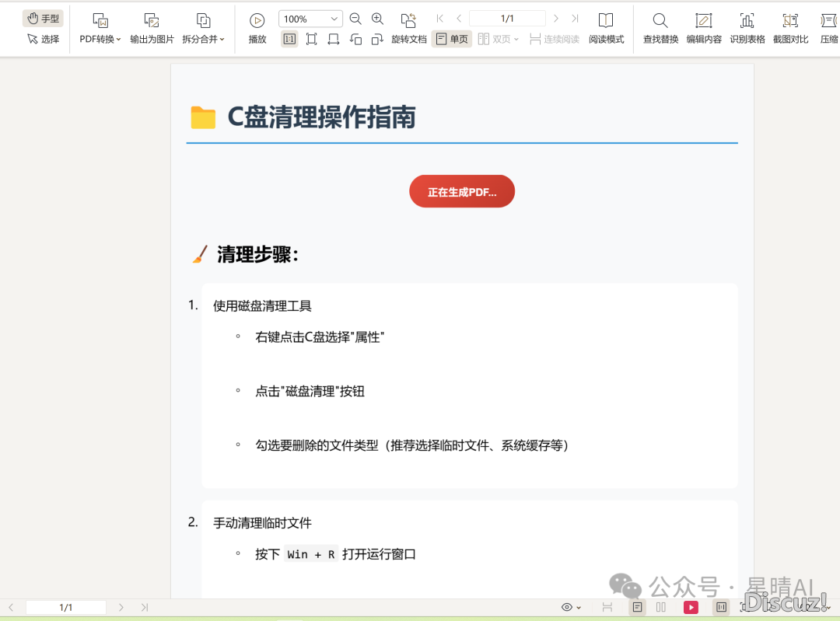Start the 播放 slideshow playback
The image size is (840, 621).
(257, 29)
